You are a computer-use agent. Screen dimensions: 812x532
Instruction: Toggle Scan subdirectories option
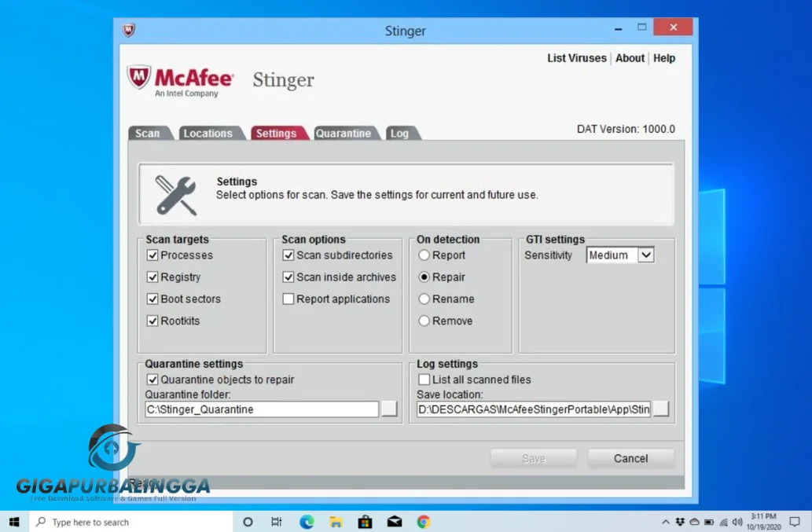point(288,255)
